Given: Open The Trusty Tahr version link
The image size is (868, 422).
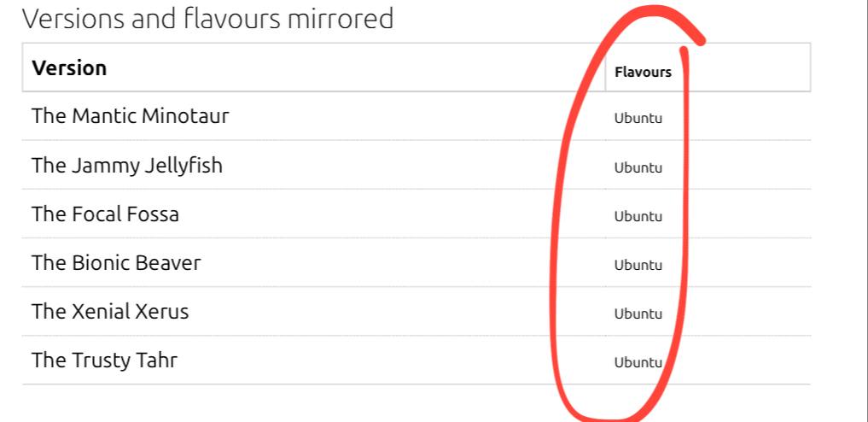Looking at the screenshot, I should [x=104, y=360].
